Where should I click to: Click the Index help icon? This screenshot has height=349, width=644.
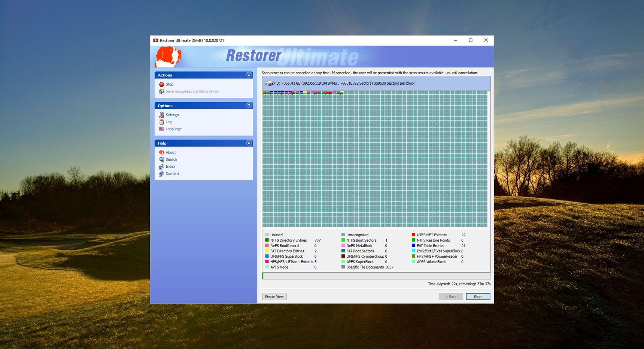pyautogui.click(x=161, y=167)
